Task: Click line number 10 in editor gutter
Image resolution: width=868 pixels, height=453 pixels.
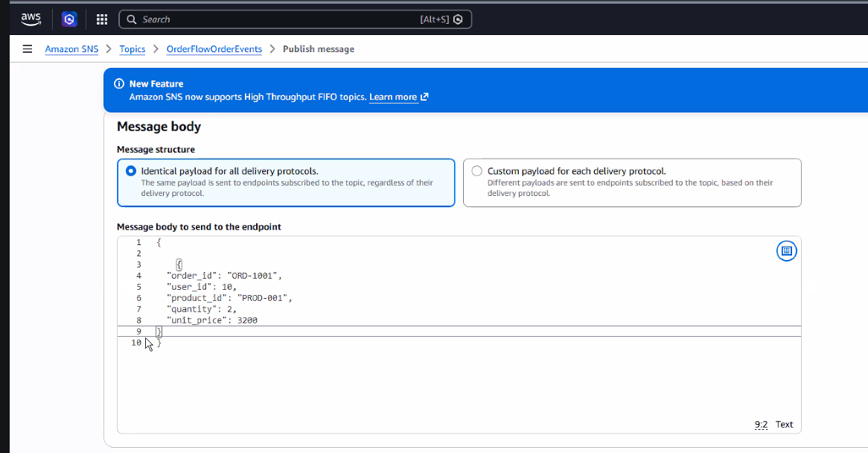Action: (x=136, y=343)
